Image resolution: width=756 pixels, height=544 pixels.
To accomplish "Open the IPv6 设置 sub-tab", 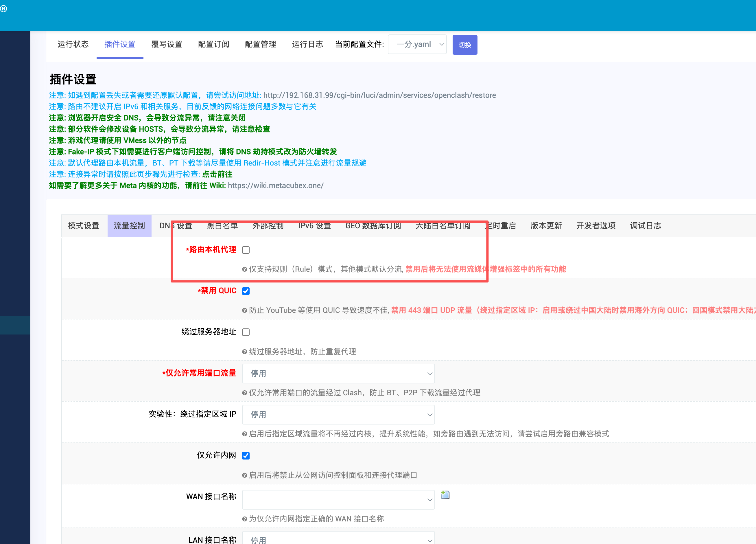I will [314, 226].
